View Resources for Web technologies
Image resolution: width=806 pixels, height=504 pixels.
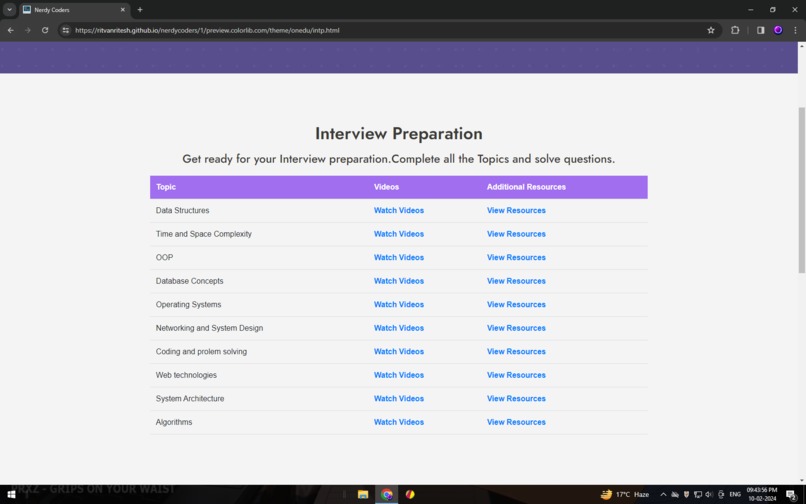coord(516,375)
